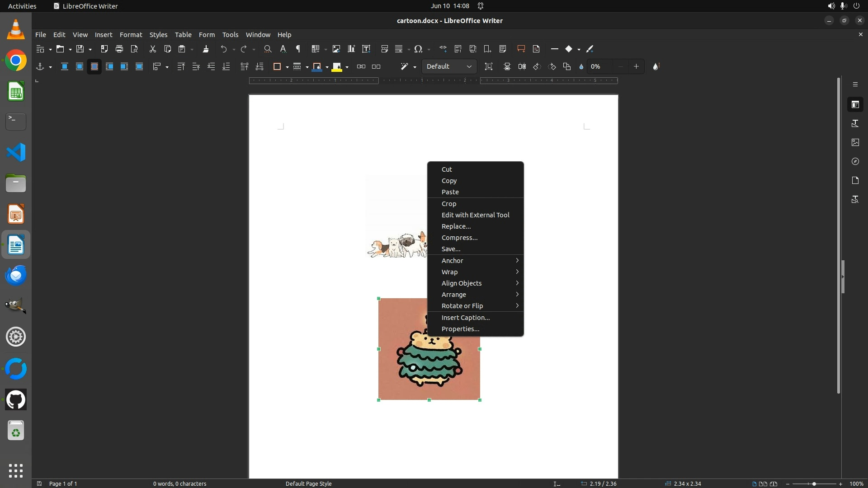The height and width of the screenshot is (488, 868).
Task: Enable Optimal page wrap mode
Action: click(x=94, y=66)
